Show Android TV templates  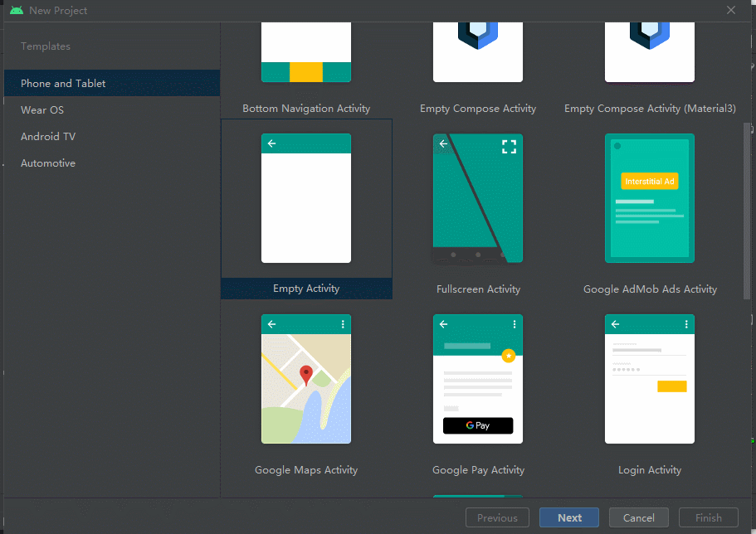48,137
